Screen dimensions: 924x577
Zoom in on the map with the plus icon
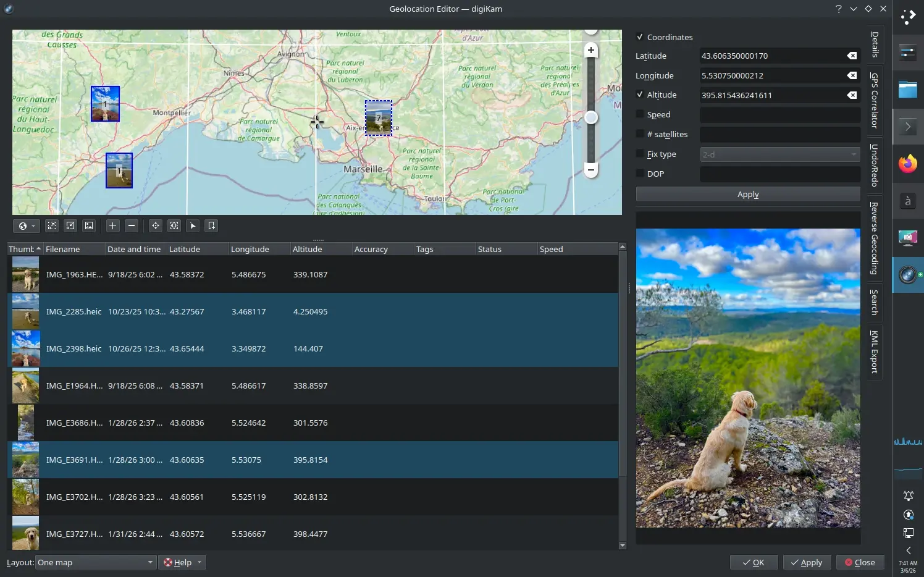112,225
